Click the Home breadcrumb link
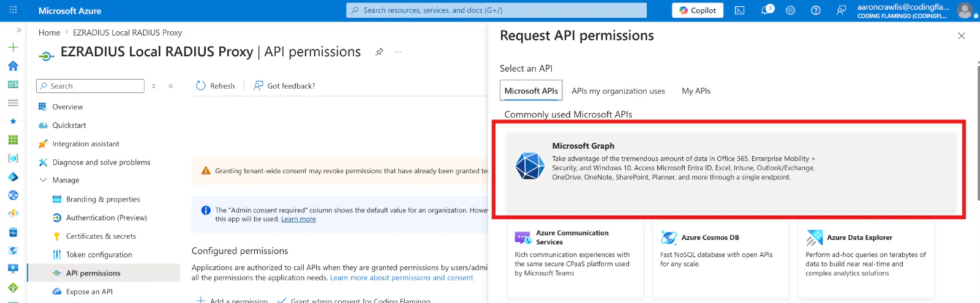This screenshot has height=303, width=980. (x=49, y=32)
